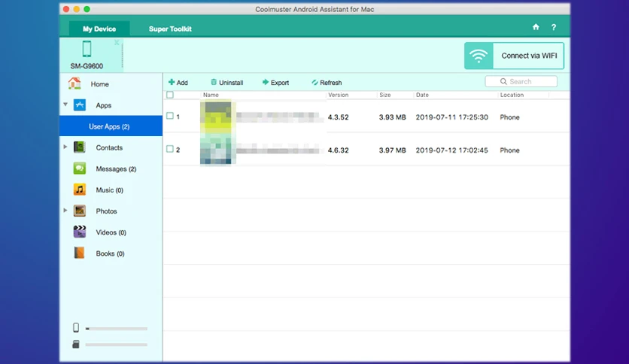
Task: Open Videos (0) in sidebar
Action: tap(111, 232)
